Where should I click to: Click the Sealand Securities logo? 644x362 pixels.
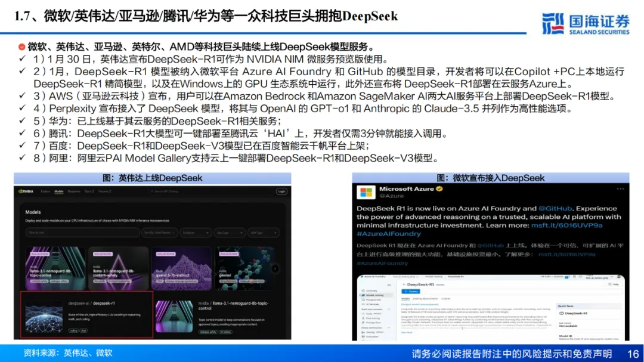point(586,23)
